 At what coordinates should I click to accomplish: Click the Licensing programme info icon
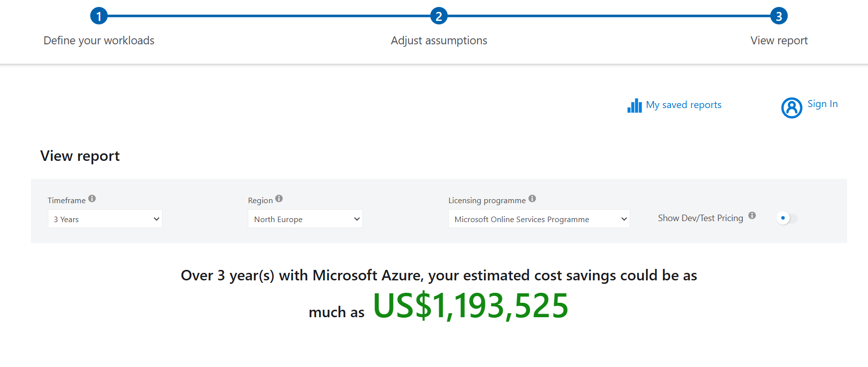coord(532,199)
